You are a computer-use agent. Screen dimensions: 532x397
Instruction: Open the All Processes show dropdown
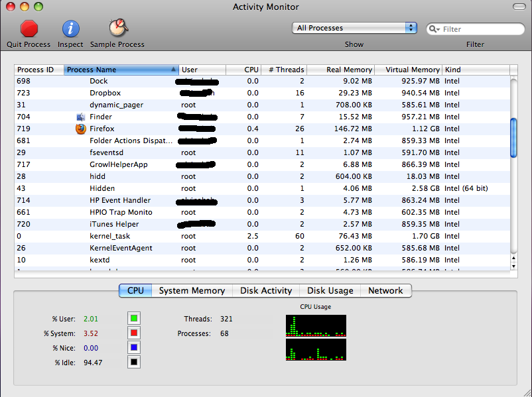pyautogui.click(x=354, y=28)
